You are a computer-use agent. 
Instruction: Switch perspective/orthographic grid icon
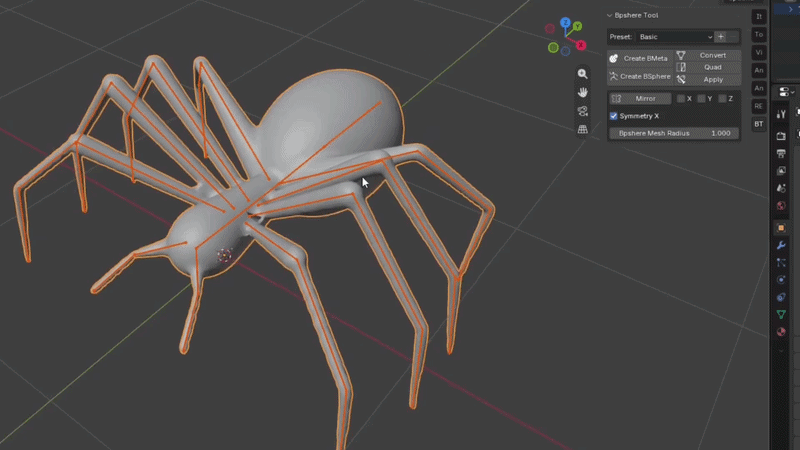tap(582, 130)
